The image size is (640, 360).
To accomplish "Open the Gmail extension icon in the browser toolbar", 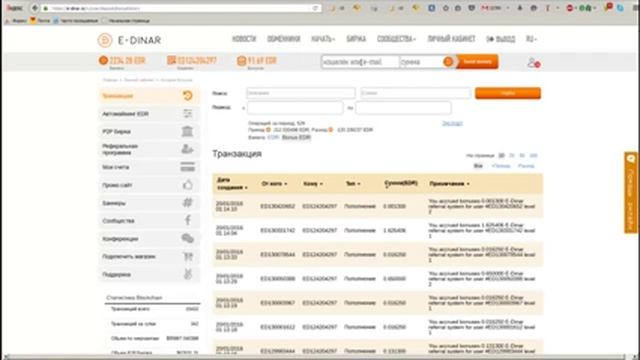I will 485,8.
